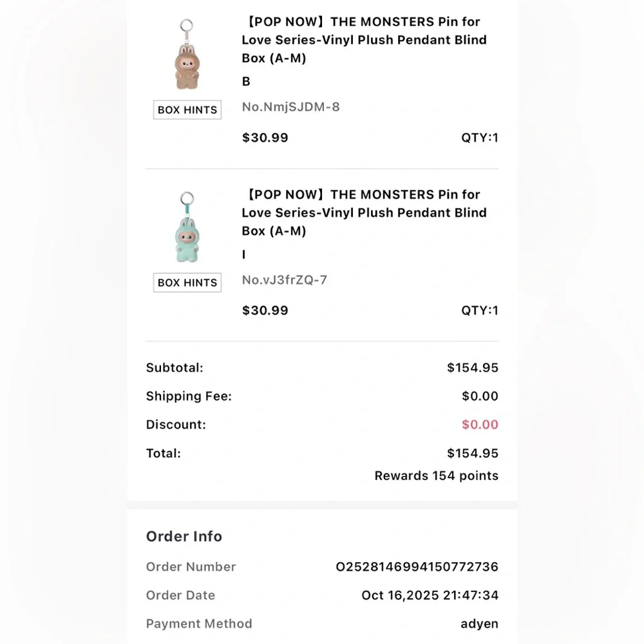Image resolution: width=644 pixels, height=644 pixels.
Task: Click the order number value
Action: click(417, 567)
